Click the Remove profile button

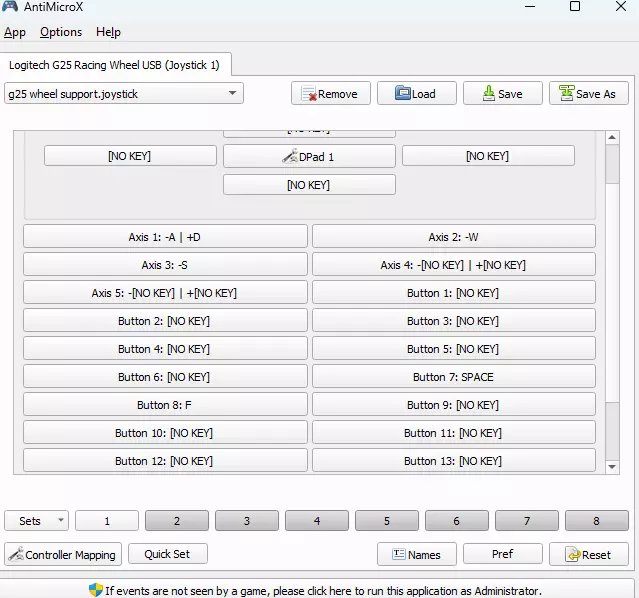tap(331, 93)
